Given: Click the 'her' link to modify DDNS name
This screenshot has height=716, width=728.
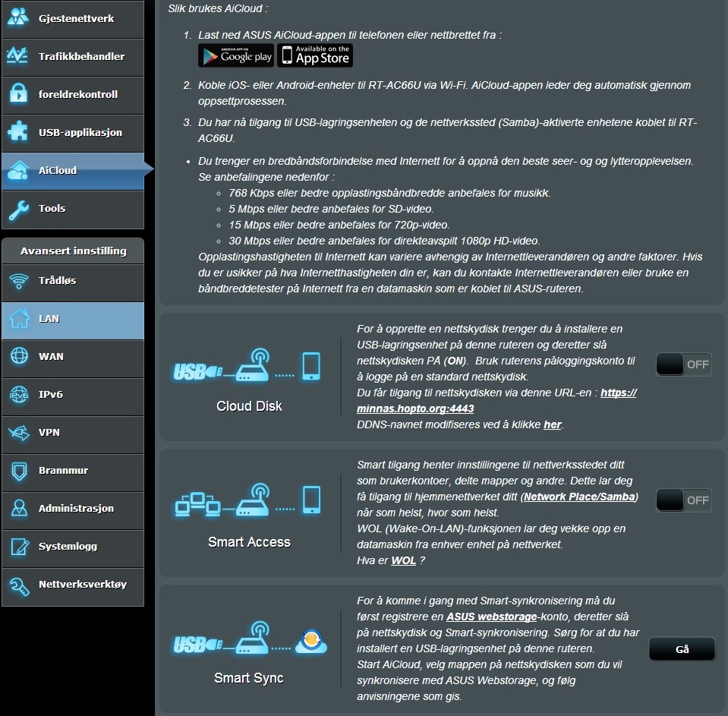Looking at the screenshot, I should click(x=553, y=425).
